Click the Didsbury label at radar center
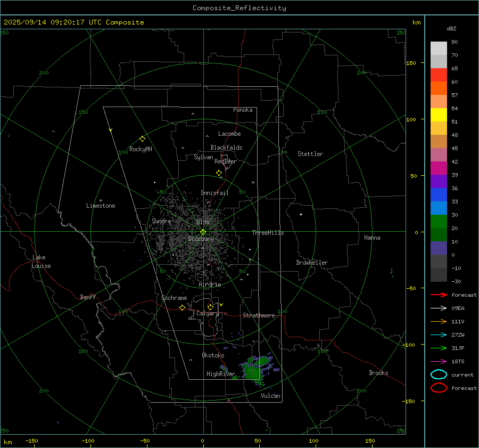The image size is (479, 448). click(x=201, y=239)
